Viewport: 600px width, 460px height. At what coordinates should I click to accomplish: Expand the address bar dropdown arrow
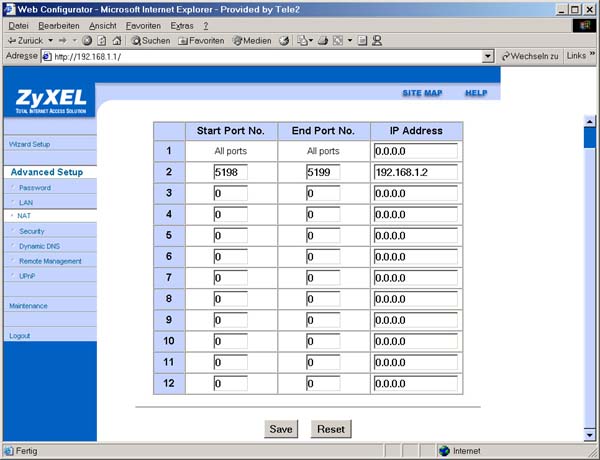coord(487,56)
